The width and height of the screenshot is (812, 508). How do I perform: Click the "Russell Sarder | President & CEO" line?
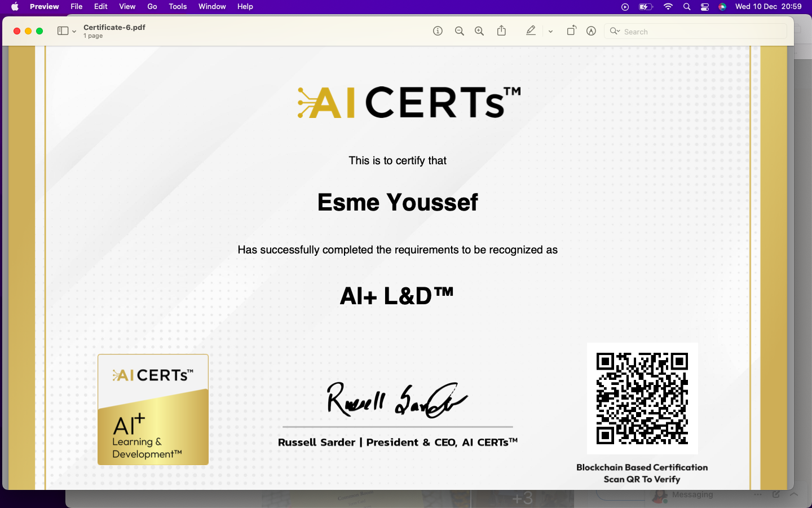[398, 443]
